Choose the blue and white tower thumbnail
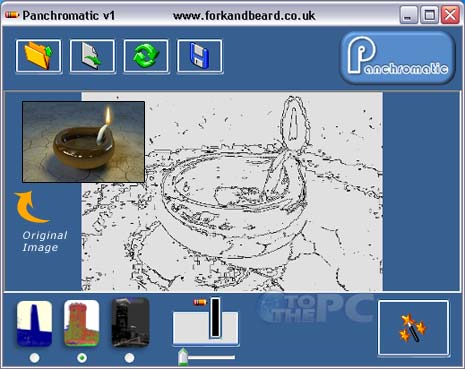465x369 pixels. click(x=34, y=323)
